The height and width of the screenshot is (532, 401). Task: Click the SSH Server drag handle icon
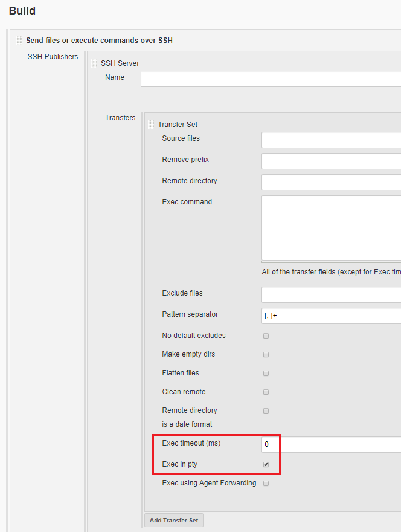tap(94, 63)
